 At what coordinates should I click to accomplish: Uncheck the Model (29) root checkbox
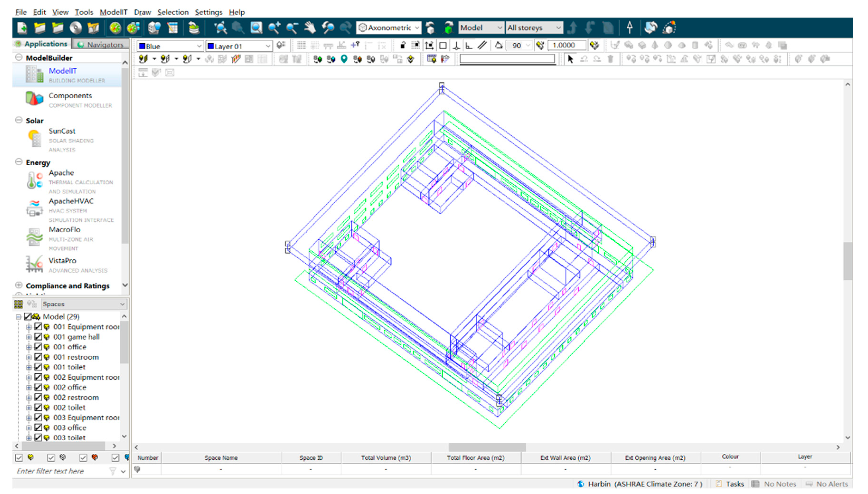(x=28, y=317)
